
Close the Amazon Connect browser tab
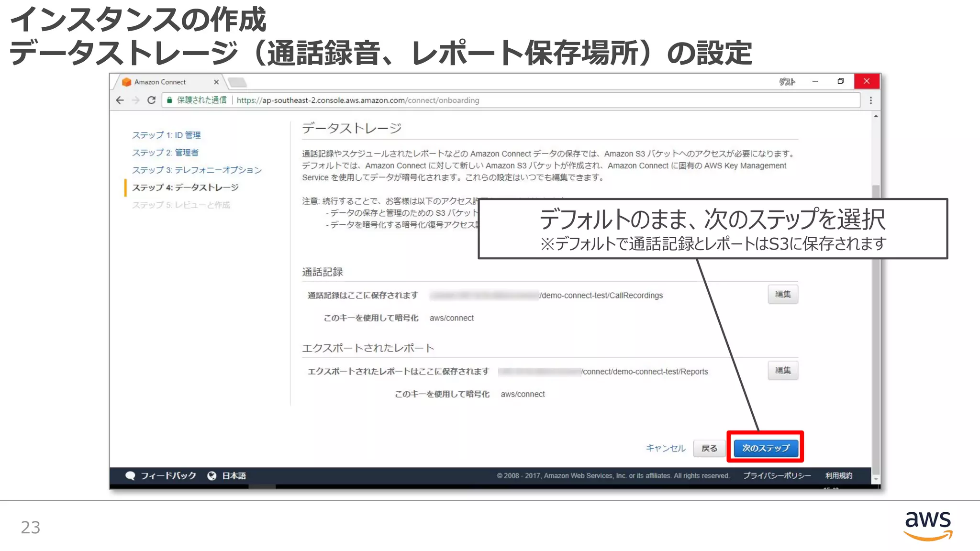tap(216, 82)
